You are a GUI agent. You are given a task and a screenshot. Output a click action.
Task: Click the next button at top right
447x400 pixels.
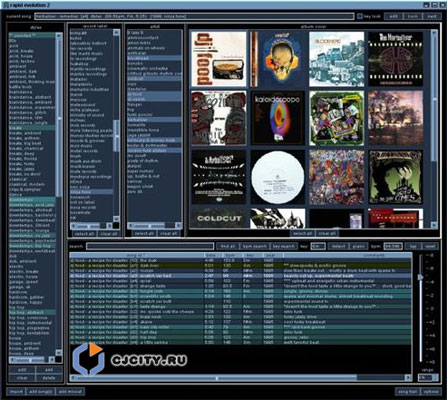(x=432, y=16)
